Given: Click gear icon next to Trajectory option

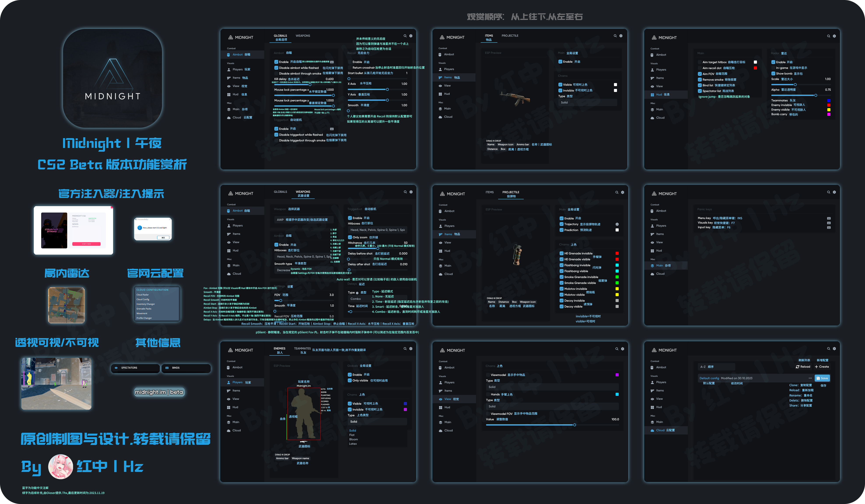Looking at the screenshot, I should tap(617, 224).
